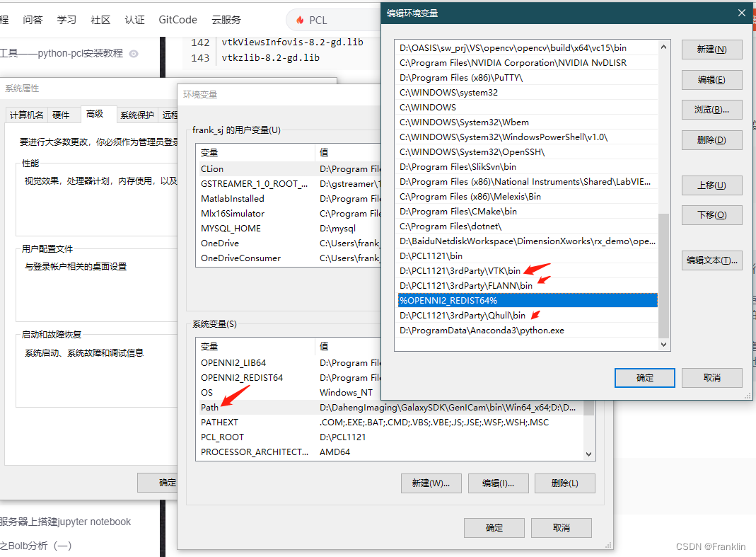Image resolution: width=756 pixels, height=557 pixels.
Task: Move highlighted entry down with 下移(O)
Action: click(711, 214)
